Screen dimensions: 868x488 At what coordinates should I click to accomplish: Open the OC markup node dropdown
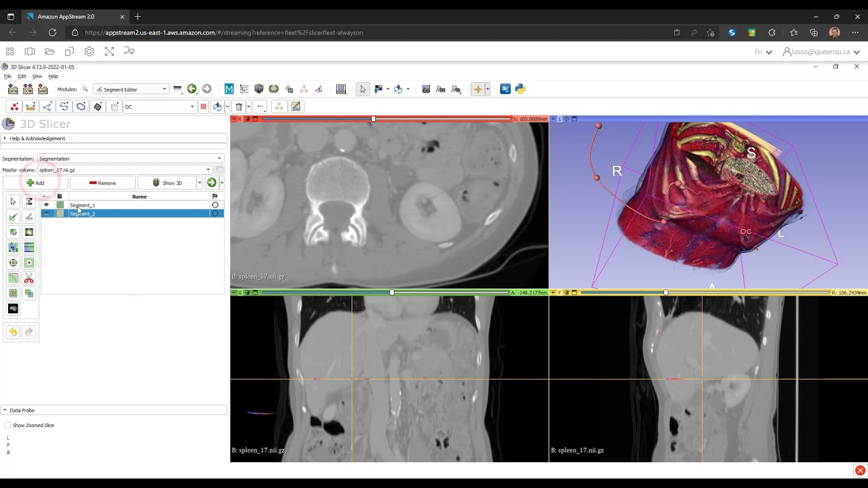pos(159,106)
